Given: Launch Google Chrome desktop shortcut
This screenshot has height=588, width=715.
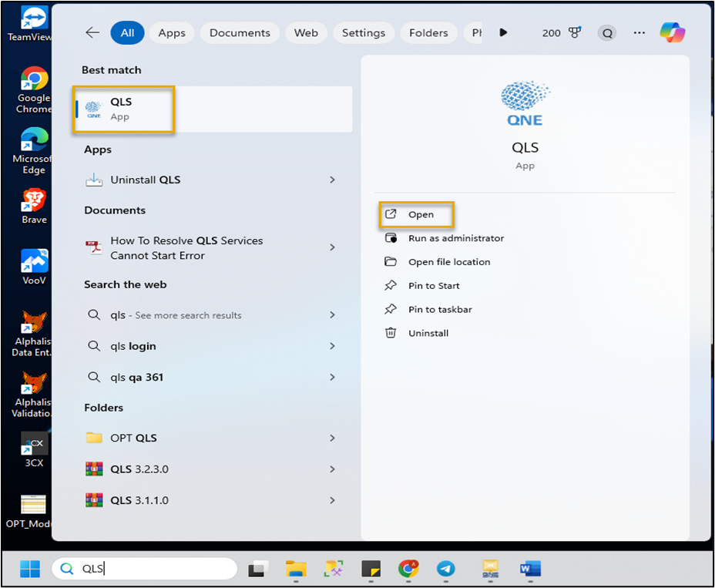Looking at the screenshot, I should (34, 89).
